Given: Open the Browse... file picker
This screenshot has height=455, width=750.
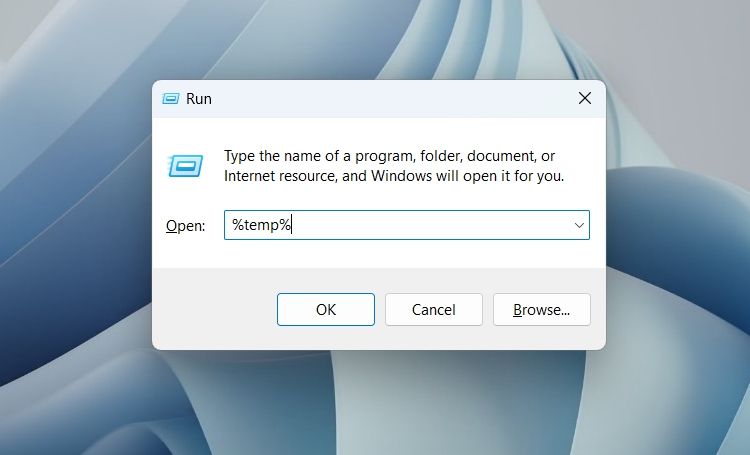Looking at the screenshot, I should [x=541, y=310].
